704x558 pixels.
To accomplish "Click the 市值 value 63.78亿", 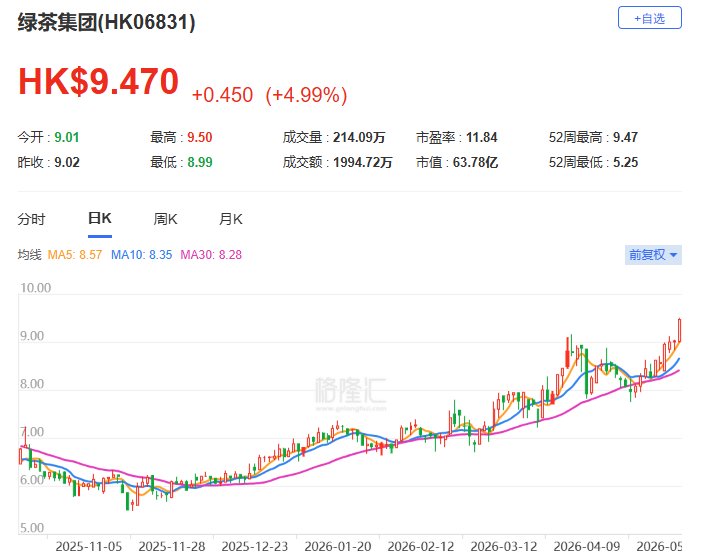I will coord(475,163).
